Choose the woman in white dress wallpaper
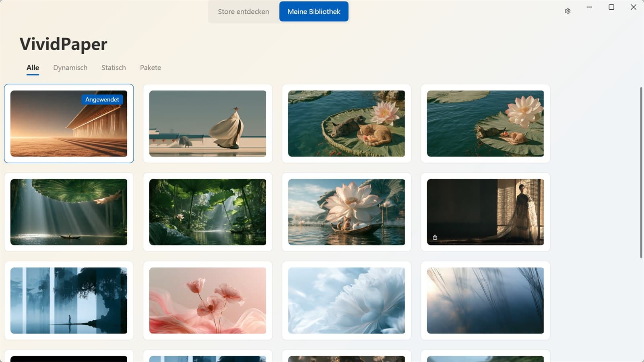Screen dimensions: 644x362 [208, 123]
